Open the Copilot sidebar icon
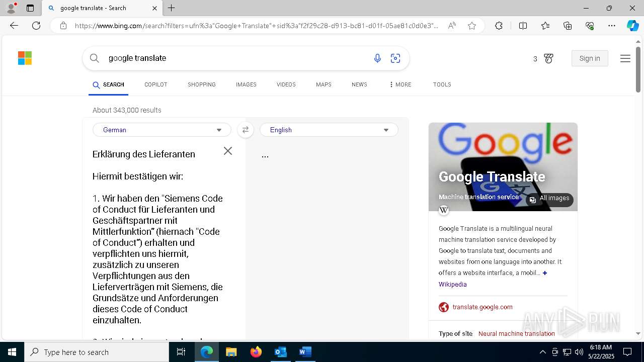Image resolution: width=644 pixels, height=362 pixels. pos(632,26)
